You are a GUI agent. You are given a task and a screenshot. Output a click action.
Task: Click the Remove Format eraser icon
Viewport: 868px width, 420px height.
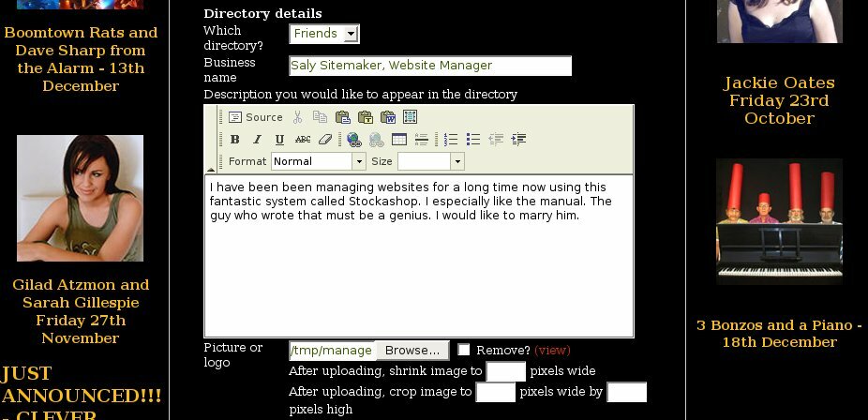[325, 140]
